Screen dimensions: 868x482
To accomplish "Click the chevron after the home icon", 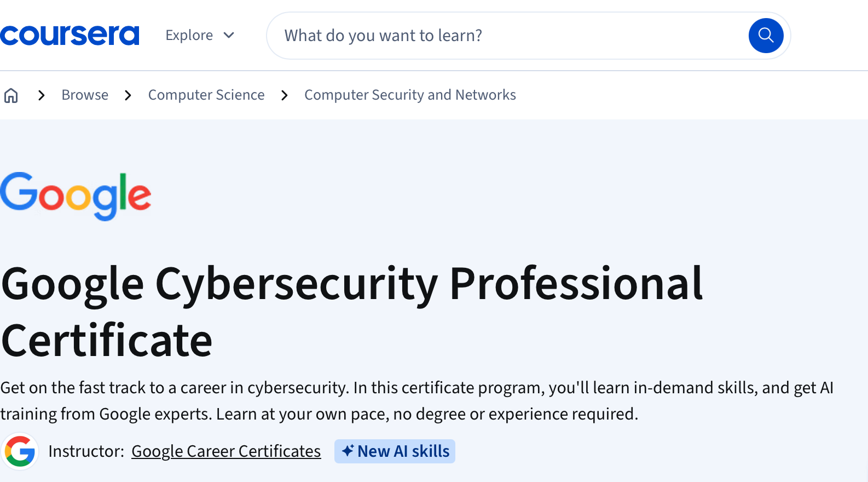I will 41,95.
